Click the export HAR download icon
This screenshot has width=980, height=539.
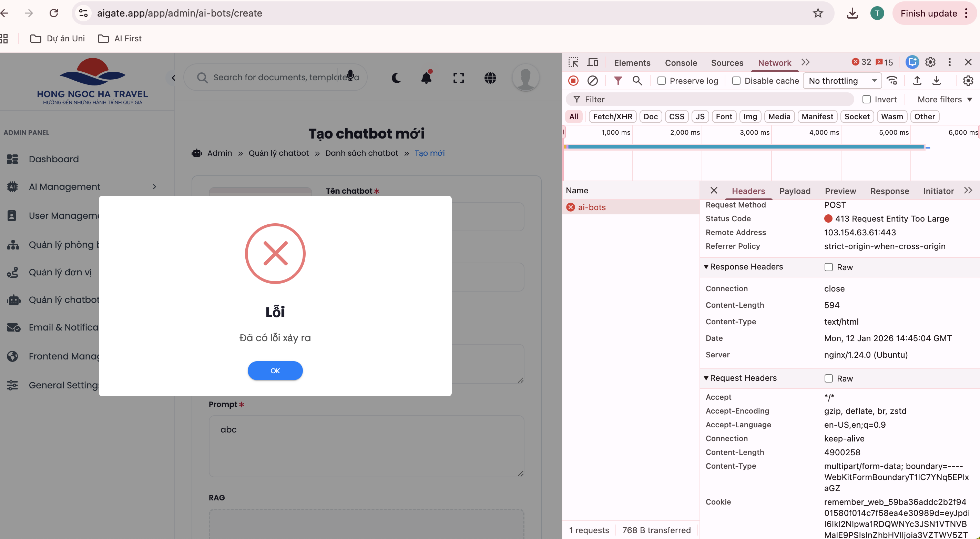click(936, 81)
